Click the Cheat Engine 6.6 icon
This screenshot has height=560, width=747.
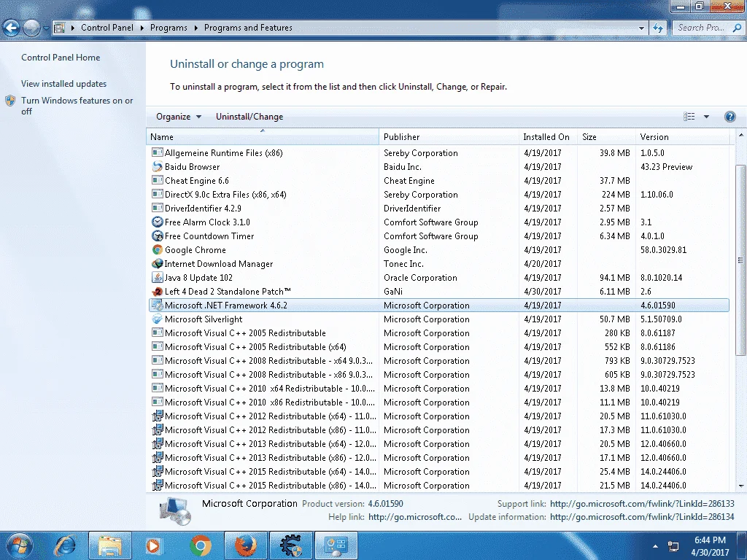click(158, 181)
